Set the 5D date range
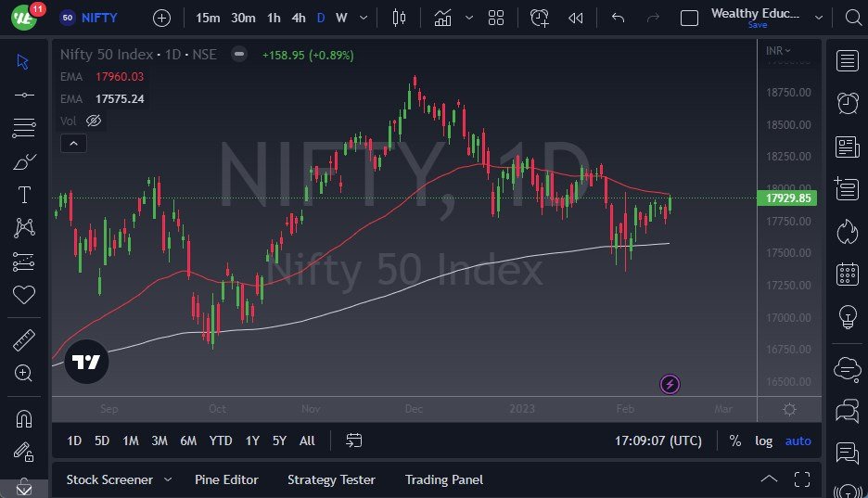Image resolution: width=868 pixels, height=498 pixels. click(102, 441)
